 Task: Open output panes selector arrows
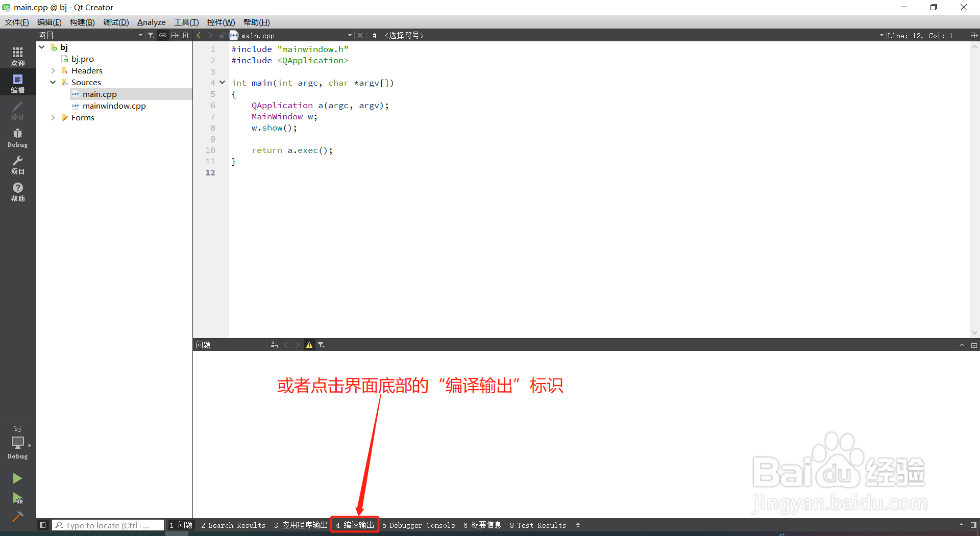click(x=578, y=525)
